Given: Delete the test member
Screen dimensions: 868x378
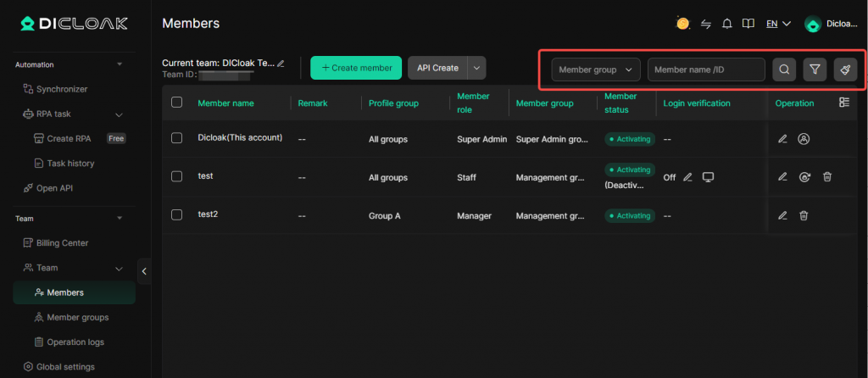Looking at the screenshot, I should (x=827, y=177).
